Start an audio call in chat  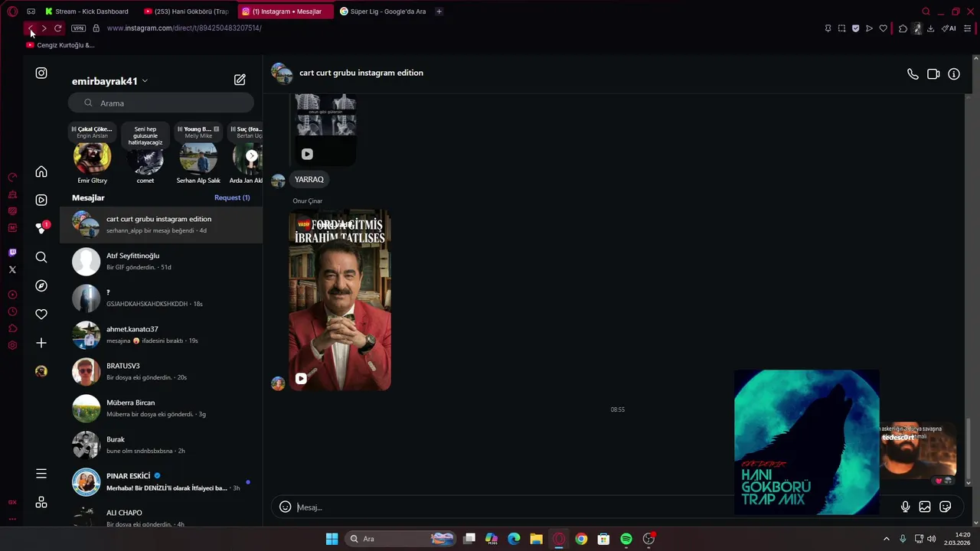913,74
